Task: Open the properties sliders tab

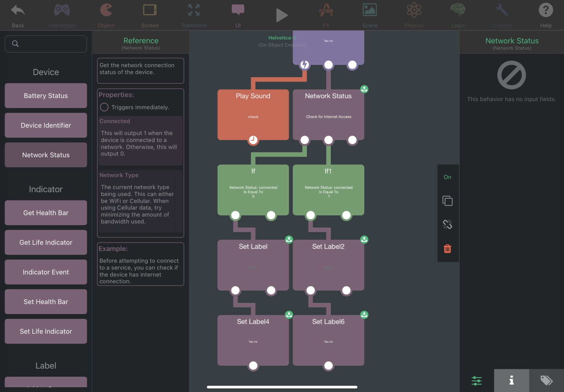Action: click(x=476, y=380)
